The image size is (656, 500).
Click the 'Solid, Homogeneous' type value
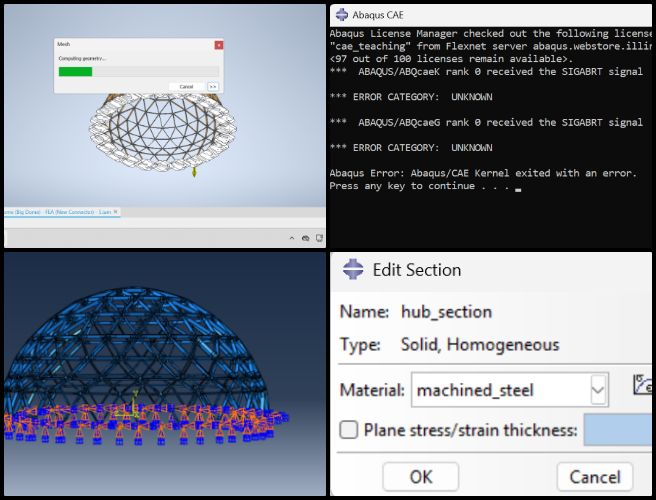coord(480,345)
